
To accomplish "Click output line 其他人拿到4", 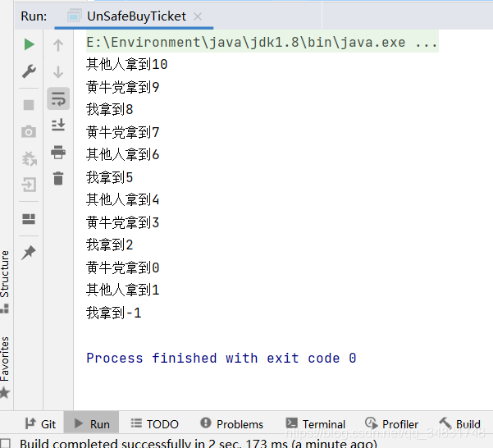I will click(122, 199).
